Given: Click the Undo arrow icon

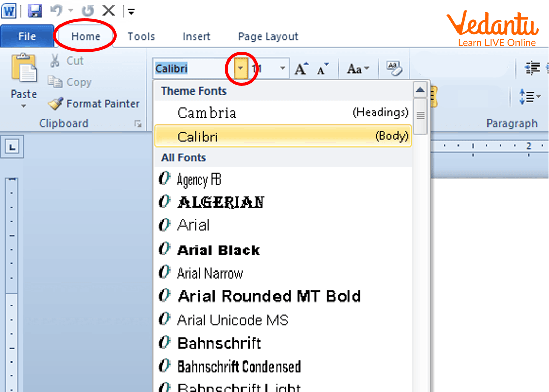Looking at the screenshot, I should coord(55,10).
